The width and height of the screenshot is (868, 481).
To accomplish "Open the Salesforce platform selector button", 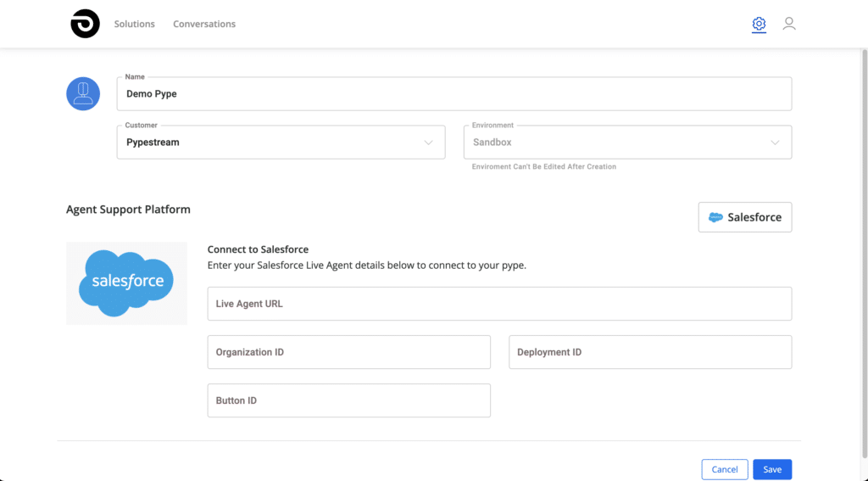I will point(744,217).
